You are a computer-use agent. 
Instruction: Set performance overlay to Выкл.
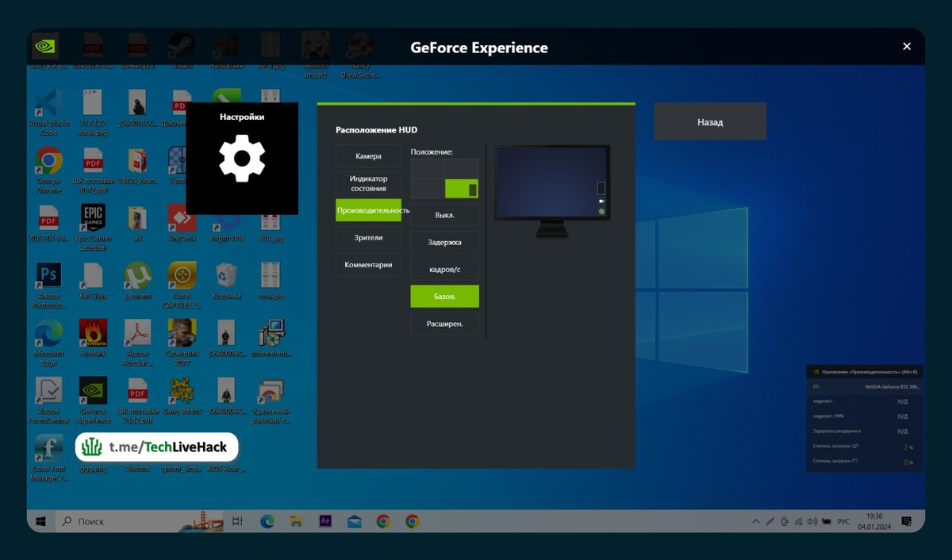[x=444, y=215]
